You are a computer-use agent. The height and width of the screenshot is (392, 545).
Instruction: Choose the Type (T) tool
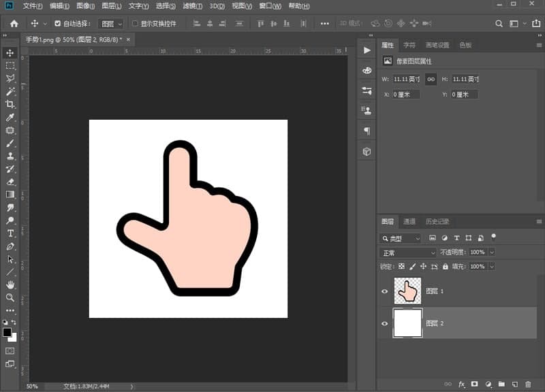(x=10, y=233)
